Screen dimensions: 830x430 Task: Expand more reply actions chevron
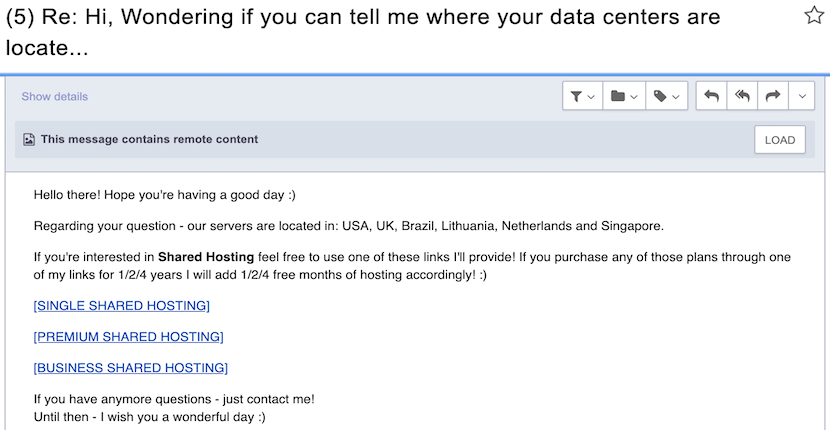pos(802,96)
